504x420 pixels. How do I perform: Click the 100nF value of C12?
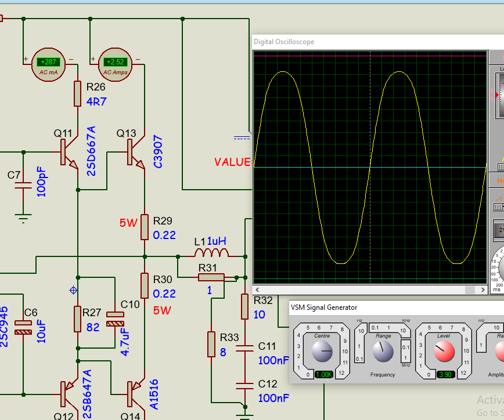(273, 398)
